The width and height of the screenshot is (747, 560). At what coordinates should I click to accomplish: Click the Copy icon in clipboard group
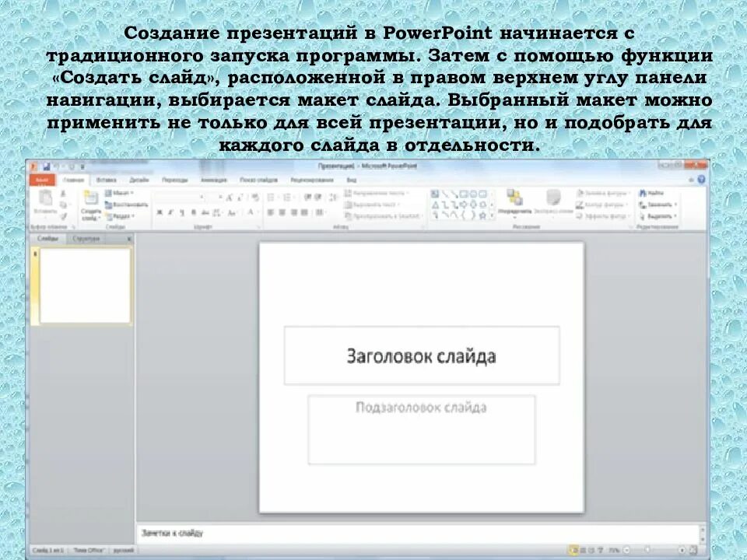[63, 205]
